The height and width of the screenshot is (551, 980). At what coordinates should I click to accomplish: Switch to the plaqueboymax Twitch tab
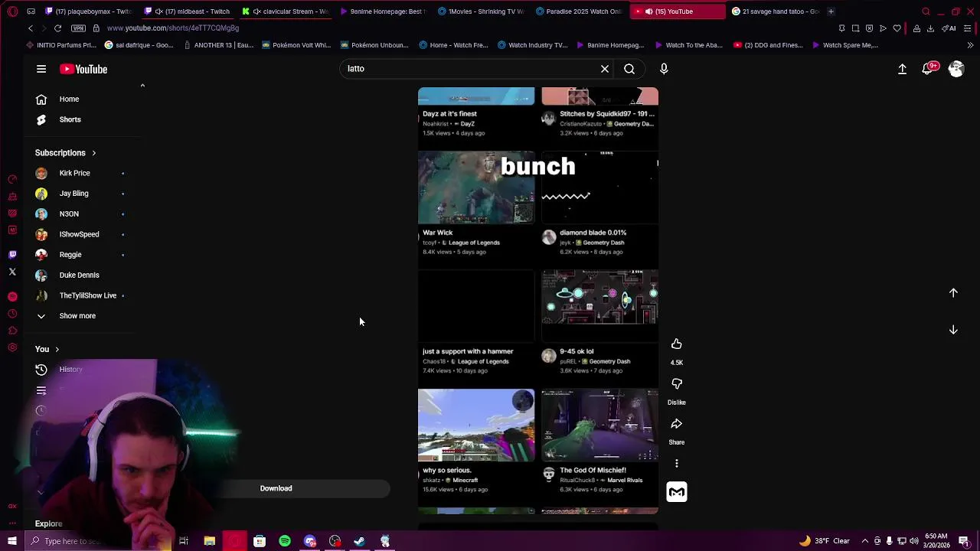pyautogui.click(x=88, y=11)
